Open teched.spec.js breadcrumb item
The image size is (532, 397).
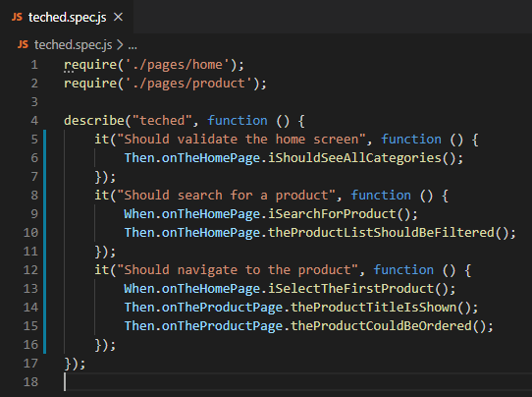coord(73,45)
